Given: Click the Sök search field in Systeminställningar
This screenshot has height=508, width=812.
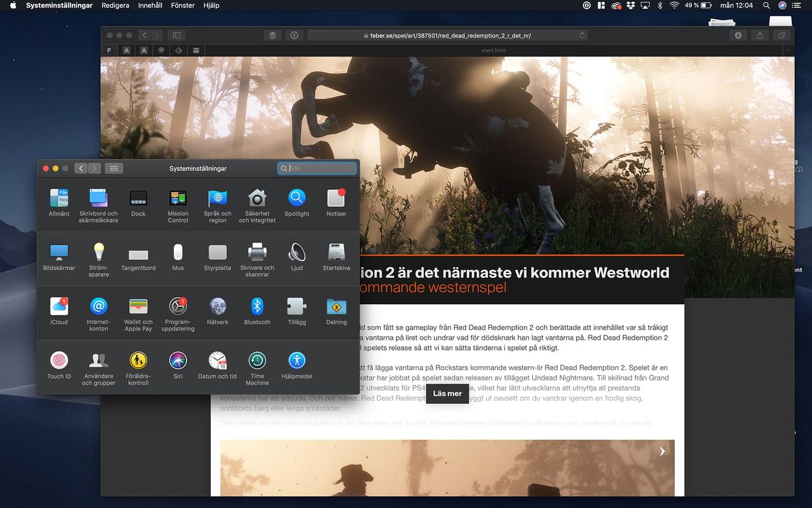Looking at the screenshot, I should tap(317, 168).
